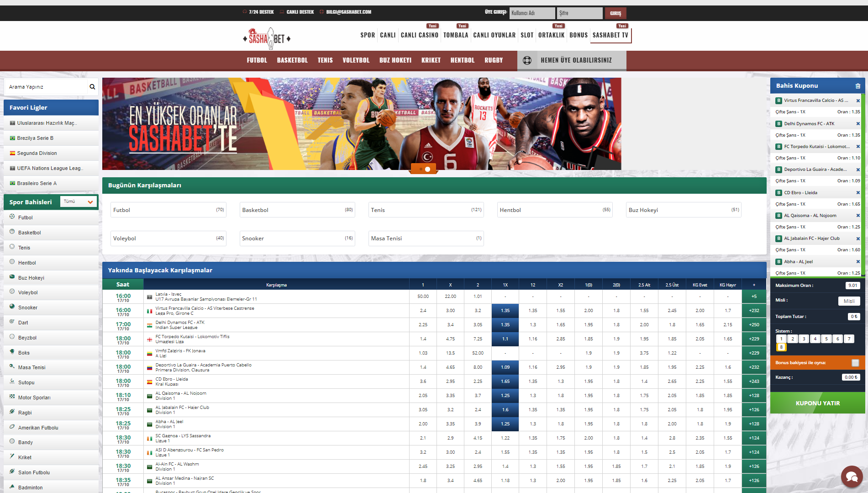Switch to BASKETBOL sport tab
868x493 pixels.
[292, 60]
